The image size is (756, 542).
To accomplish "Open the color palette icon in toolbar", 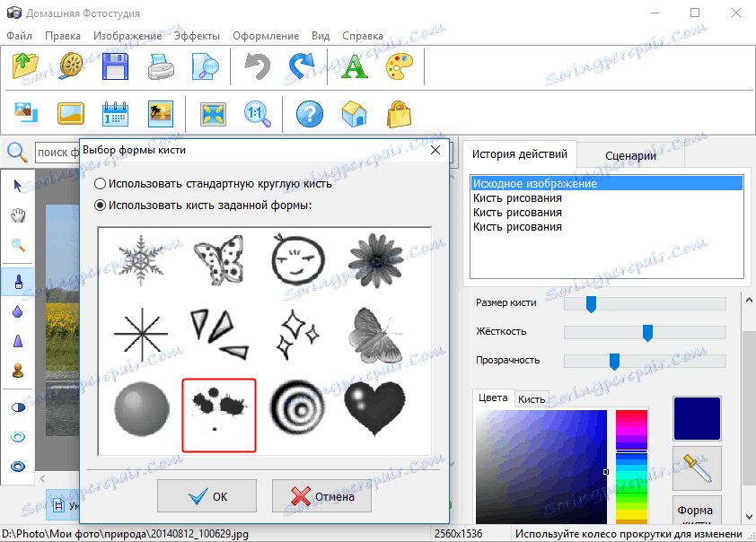I will pyautogui.click(x=400, y=66).
